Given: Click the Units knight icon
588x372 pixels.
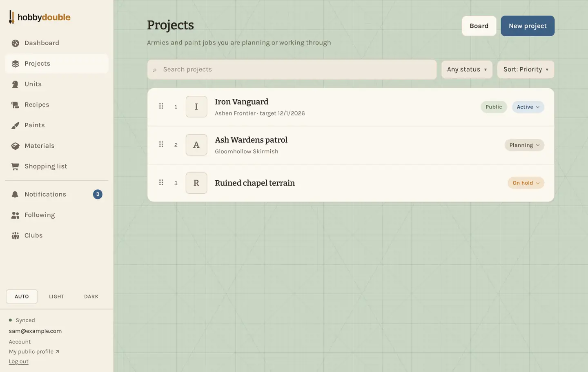Looking at the screenshot, I should [16, 84].
